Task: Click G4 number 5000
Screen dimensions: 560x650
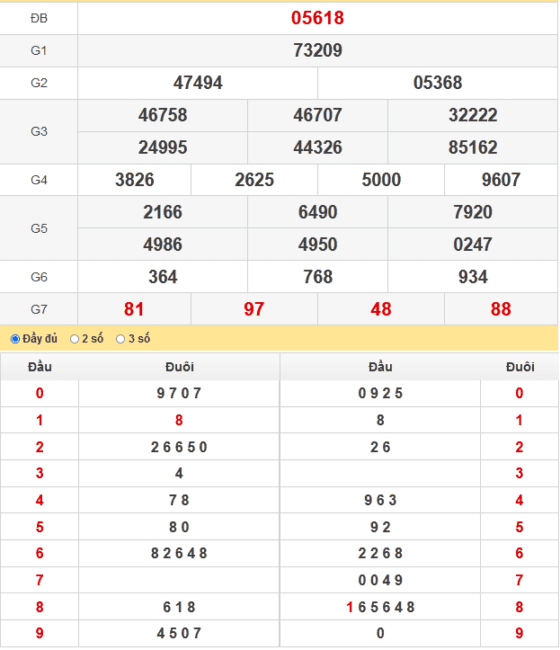Action: tap(381, 179)
